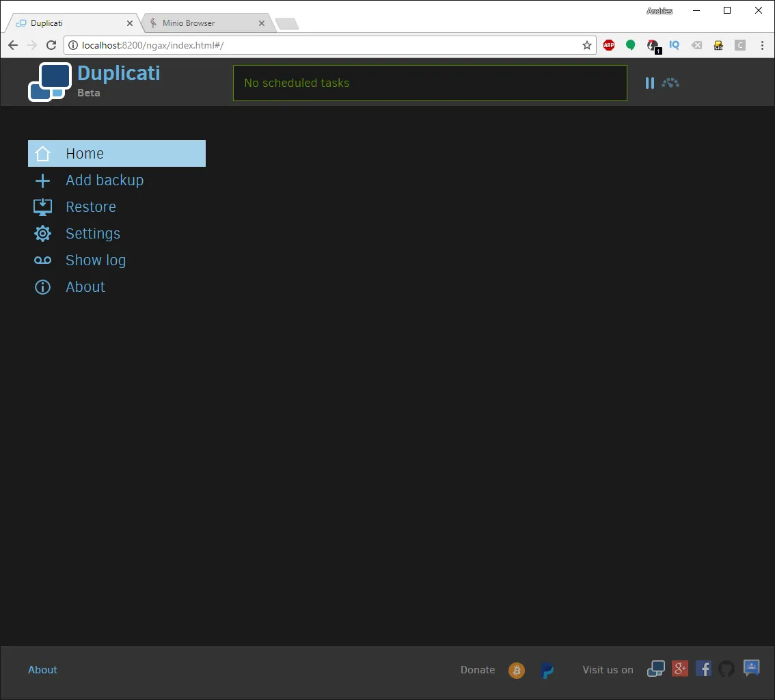Click the Duplicati title text

[119, 74]
